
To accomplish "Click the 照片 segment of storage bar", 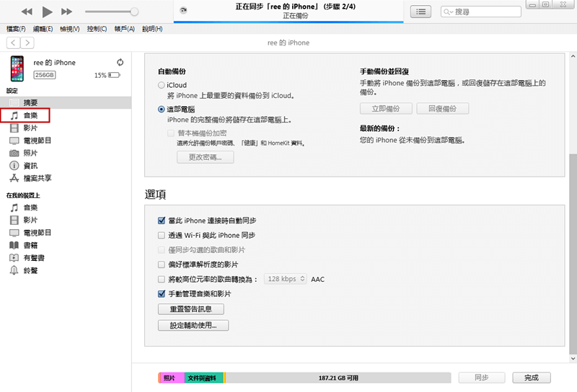I will (172, 378).
